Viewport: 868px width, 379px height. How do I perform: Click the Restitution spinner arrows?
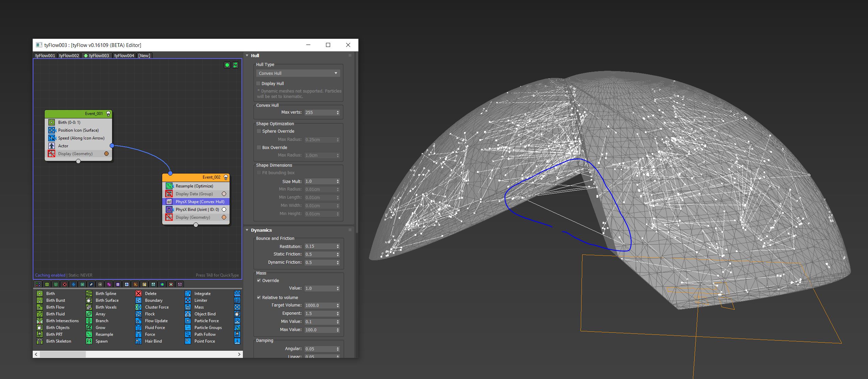point(338,246)
